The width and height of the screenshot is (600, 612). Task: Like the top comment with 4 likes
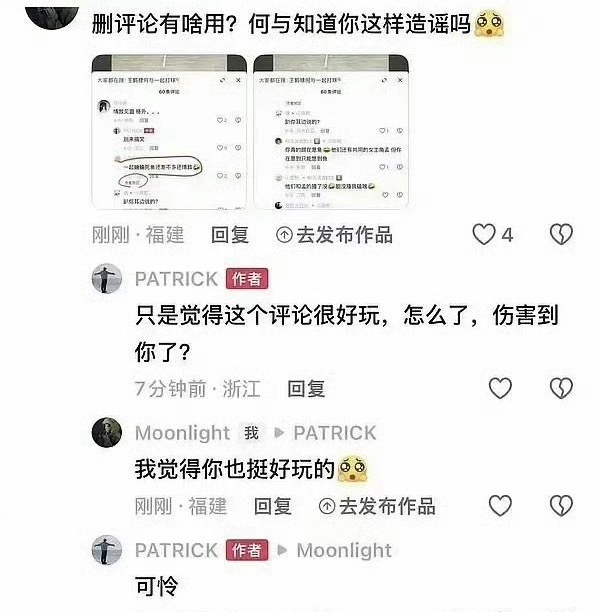click(x=484, y=235)
